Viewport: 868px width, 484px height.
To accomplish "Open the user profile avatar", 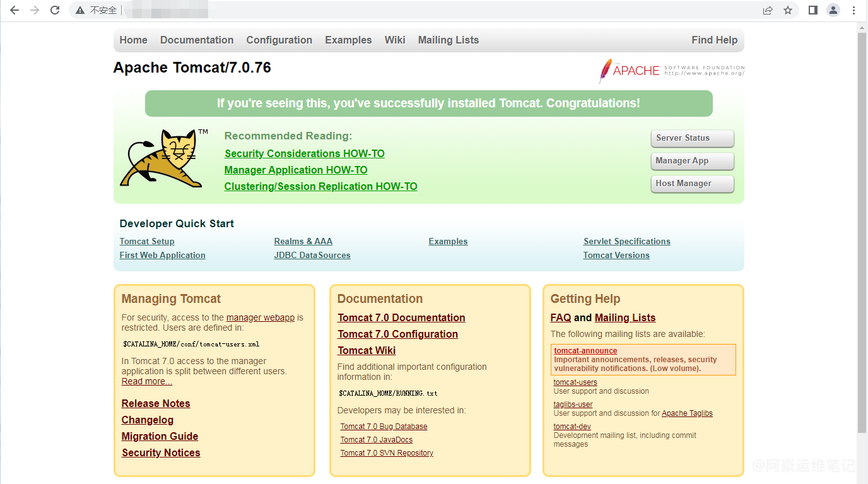I will click(833, 10).
